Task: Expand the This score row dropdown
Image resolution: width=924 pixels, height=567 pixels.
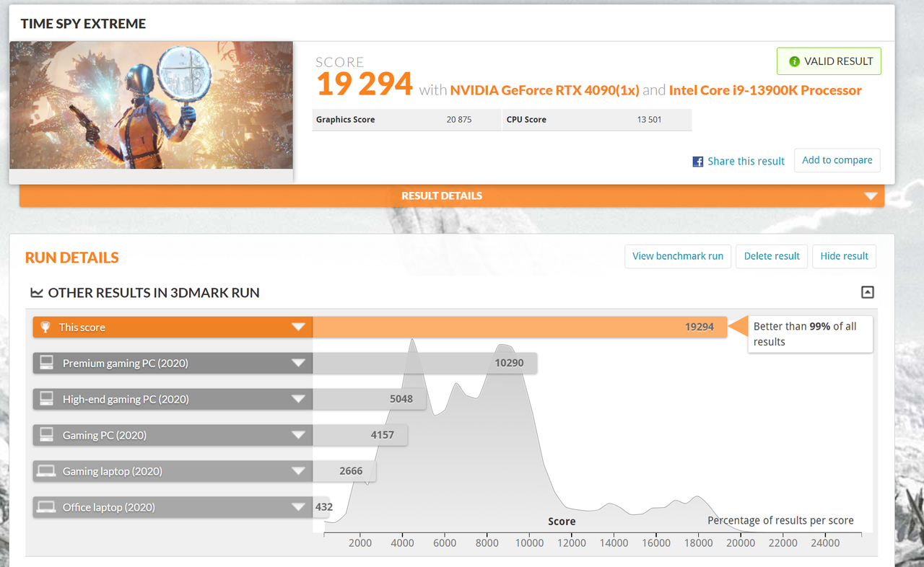Action: (298, 328)
